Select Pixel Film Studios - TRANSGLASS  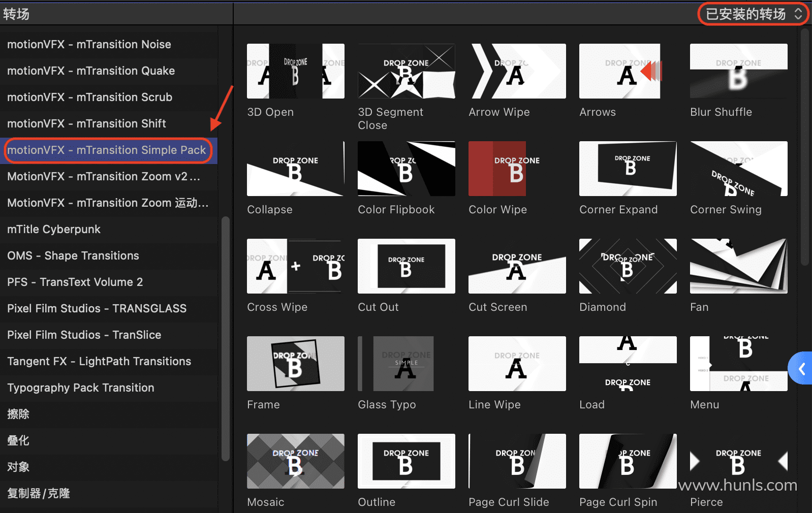(109, 308)
